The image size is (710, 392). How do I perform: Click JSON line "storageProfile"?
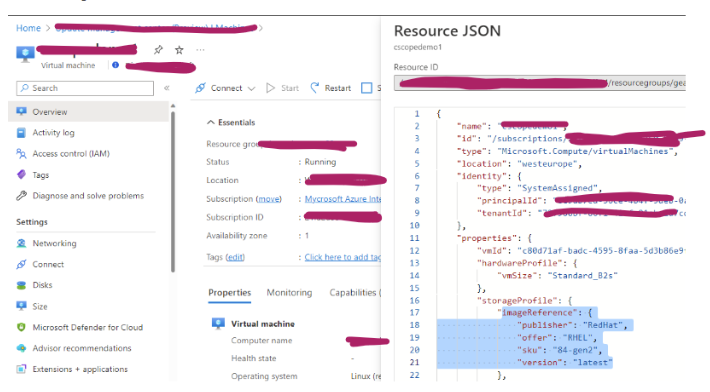pos(524,300)
